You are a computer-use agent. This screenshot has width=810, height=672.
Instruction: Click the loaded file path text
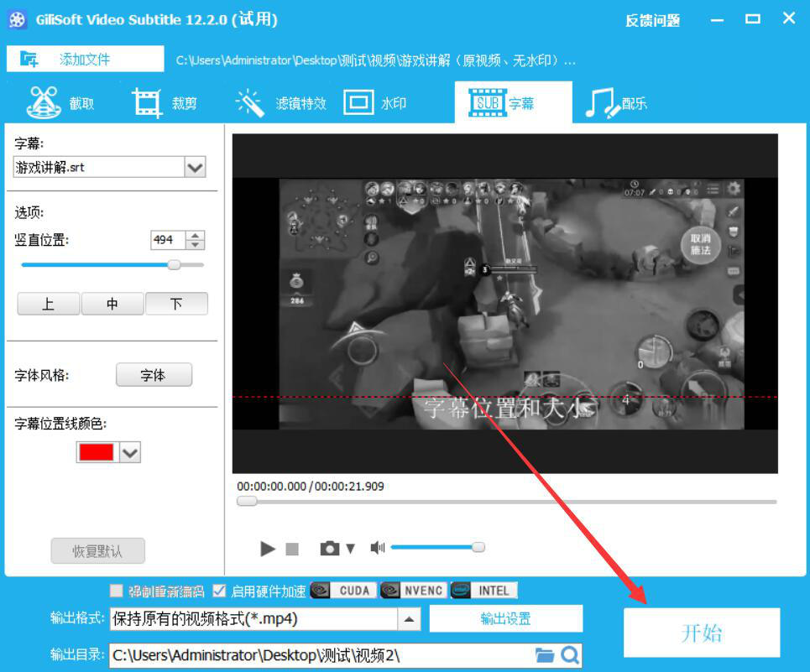coord(375,60)
